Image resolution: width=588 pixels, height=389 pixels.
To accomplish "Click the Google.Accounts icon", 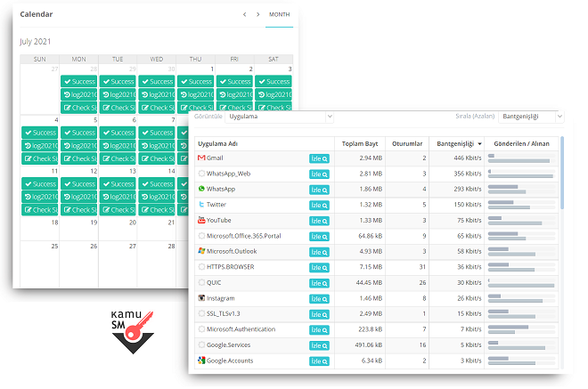I will (x=201, y=361).
